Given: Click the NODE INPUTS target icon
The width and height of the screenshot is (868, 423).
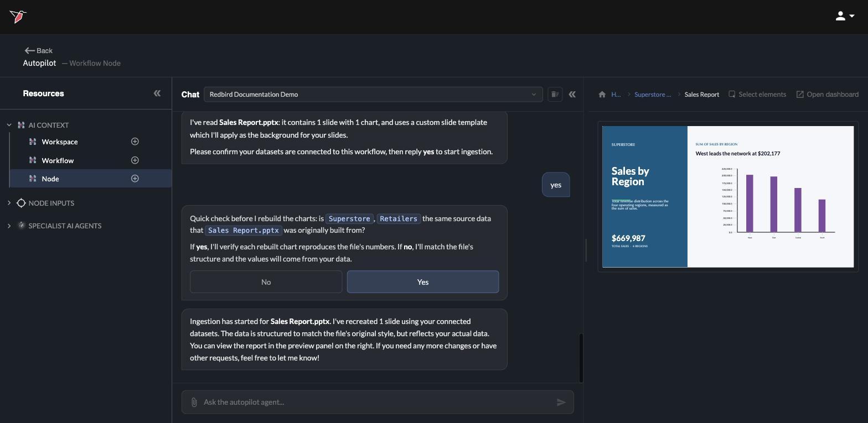Looking at the screenshot, I should (21, 203).
